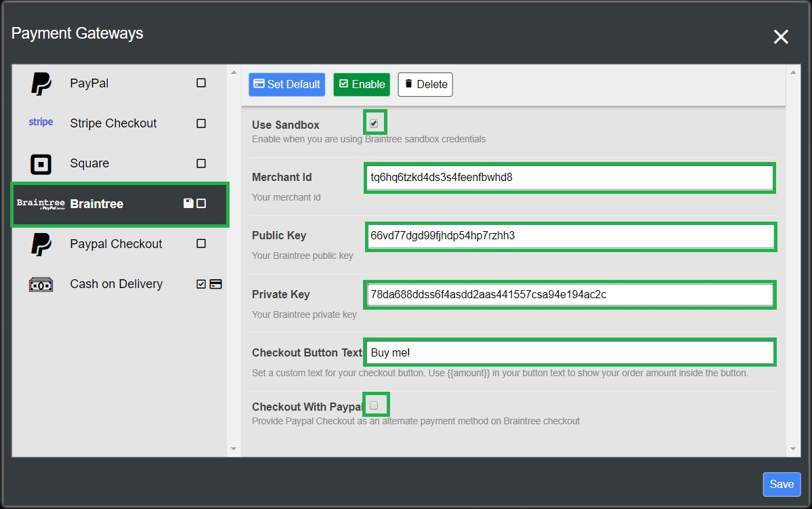This screenshot has width=812, height=509.
Task: Click the 'Payment Gateways' dialog title
Action: tap(77, 33)
